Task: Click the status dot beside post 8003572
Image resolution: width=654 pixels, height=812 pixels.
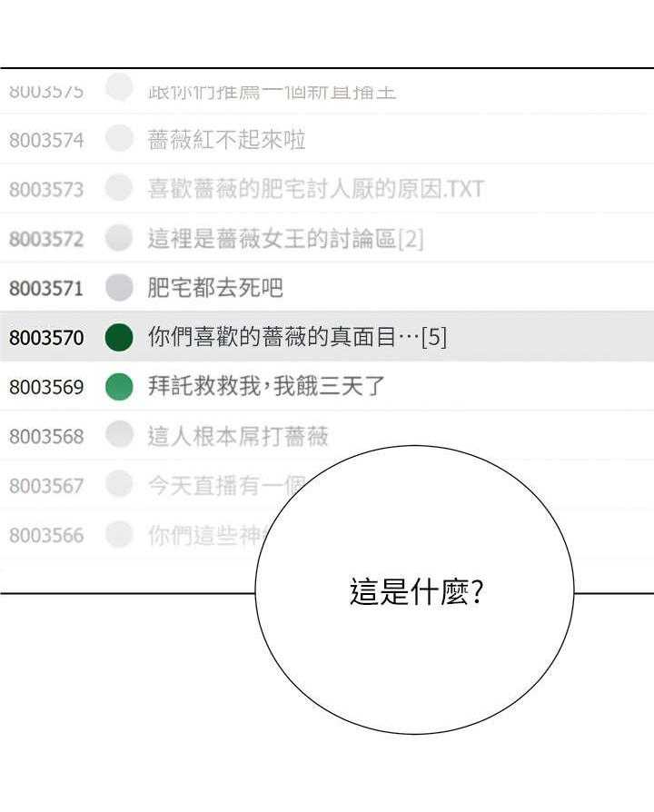Action: pos(120,239)
